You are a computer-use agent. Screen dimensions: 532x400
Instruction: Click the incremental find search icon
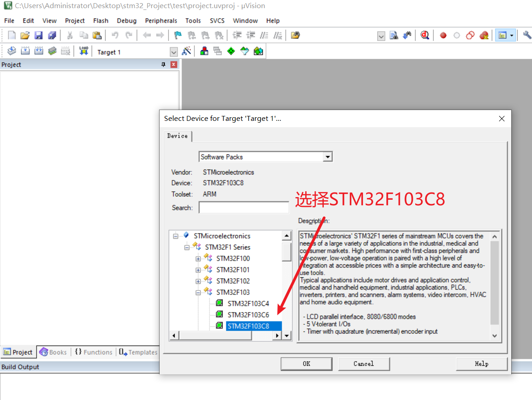click(407, 35)
